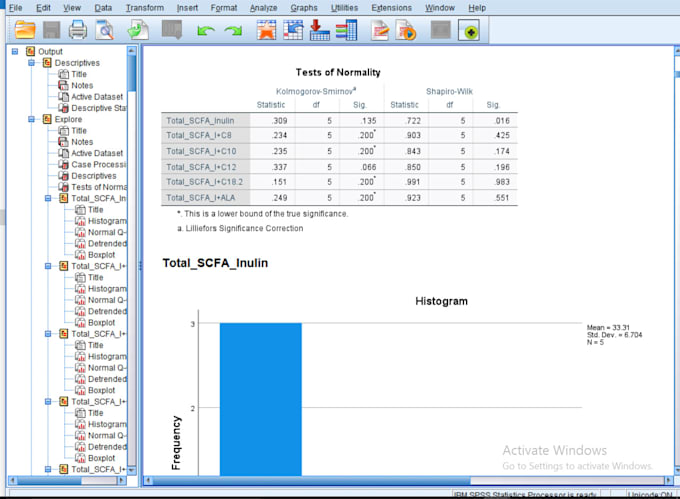Click the Total_SCFA_I+C18.2 row label
Image resolution: width=680 pixels, height=499 pixels.
point(204,182)
